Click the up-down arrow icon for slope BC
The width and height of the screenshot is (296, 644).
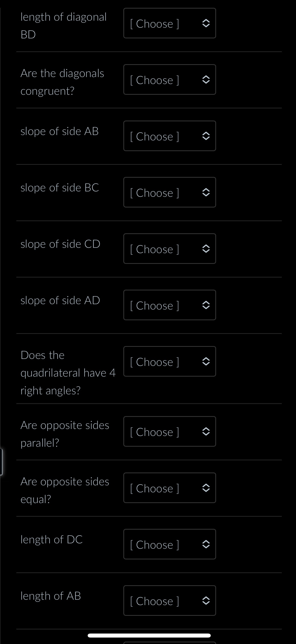(x=206, y=193)
